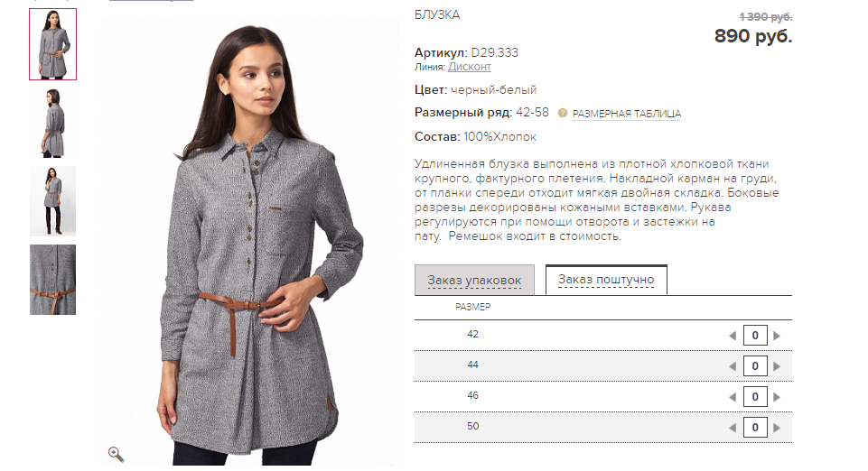Screen dimensions: 868x471
Task: Click the quantity field for size 50
Action: coord(755,428)
